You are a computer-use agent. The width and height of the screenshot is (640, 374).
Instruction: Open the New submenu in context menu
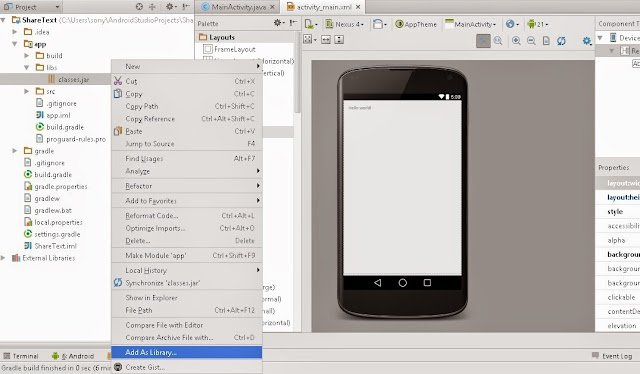(187, 66)
